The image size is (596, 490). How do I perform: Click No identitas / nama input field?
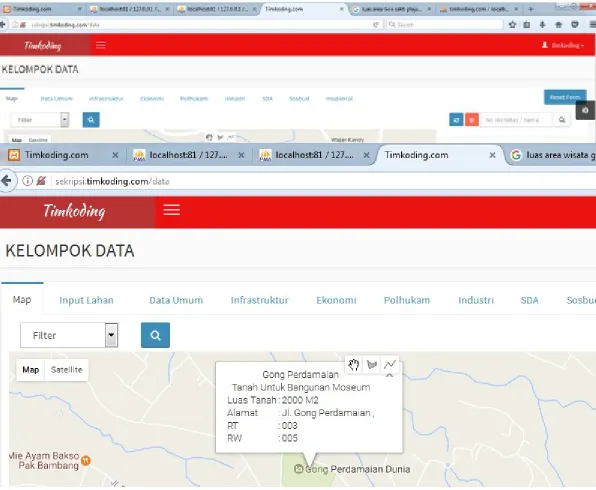[x=516, y=120]
